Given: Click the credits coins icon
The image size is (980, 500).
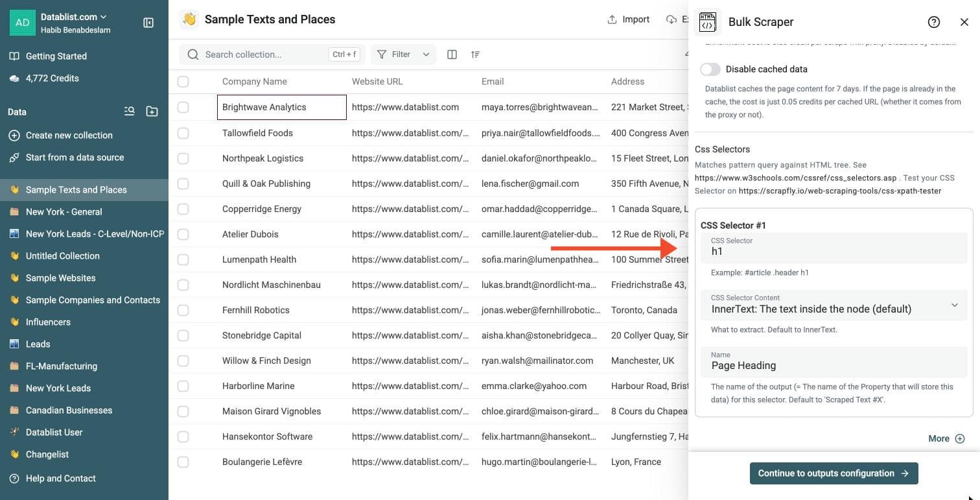Looking at the screenshot, I should 14,78.
